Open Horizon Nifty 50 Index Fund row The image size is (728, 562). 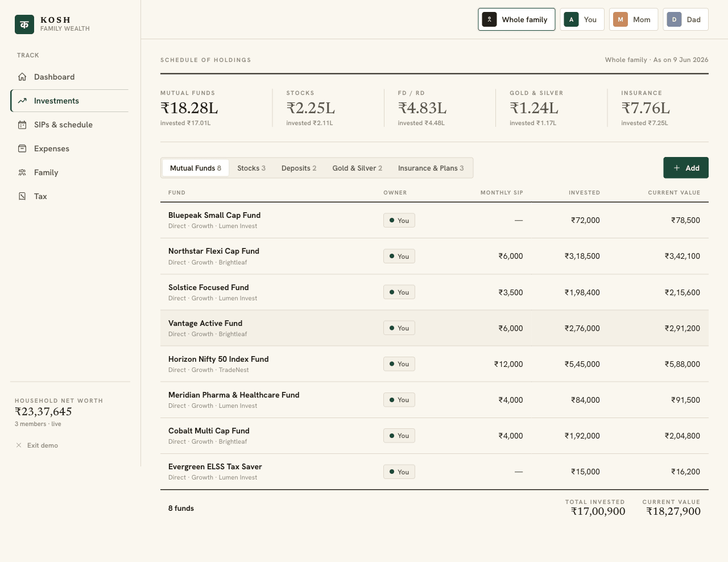(x=435, y=364)
